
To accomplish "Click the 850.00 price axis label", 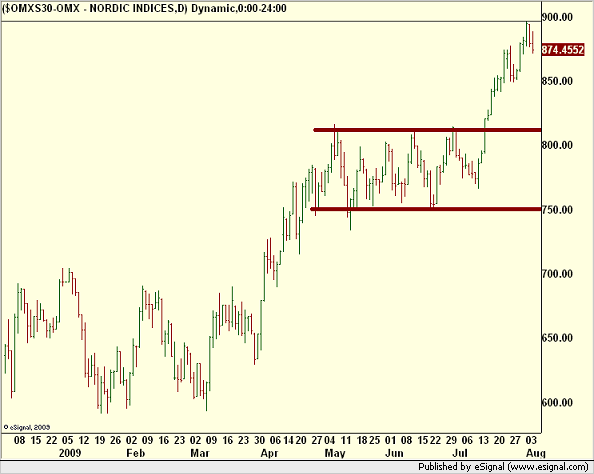I will 557,81.
